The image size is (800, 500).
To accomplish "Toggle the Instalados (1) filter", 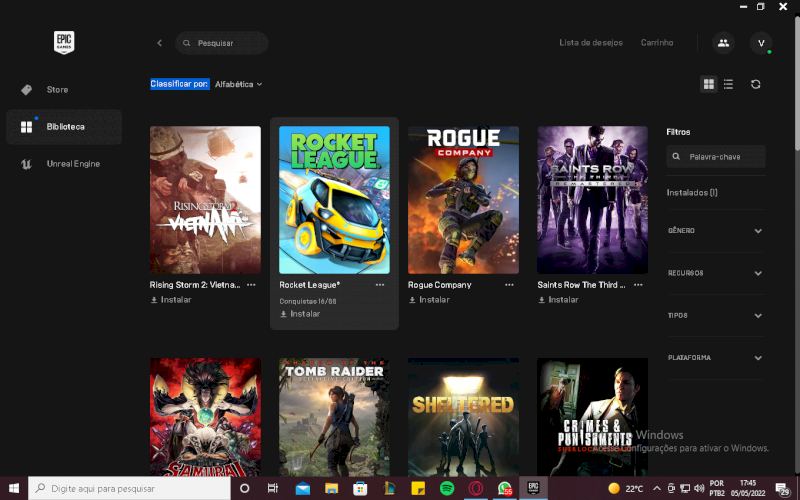I will click(x=692, y=192).
